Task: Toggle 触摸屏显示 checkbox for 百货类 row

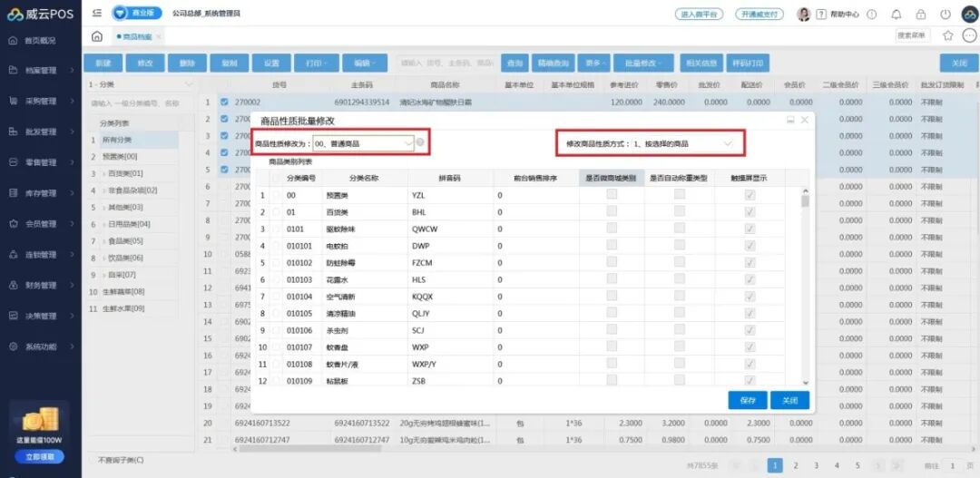Action: (749, 211)
